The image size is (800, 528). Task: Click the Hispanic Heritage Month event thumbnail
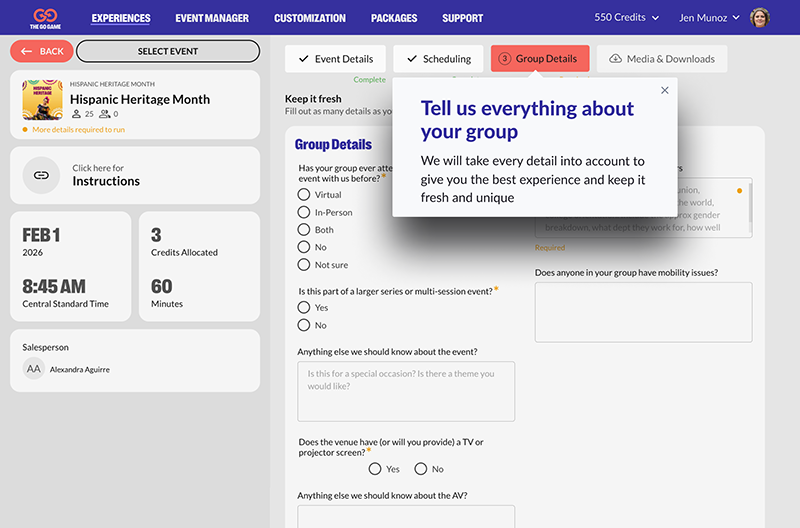click(x=42, y=100)
